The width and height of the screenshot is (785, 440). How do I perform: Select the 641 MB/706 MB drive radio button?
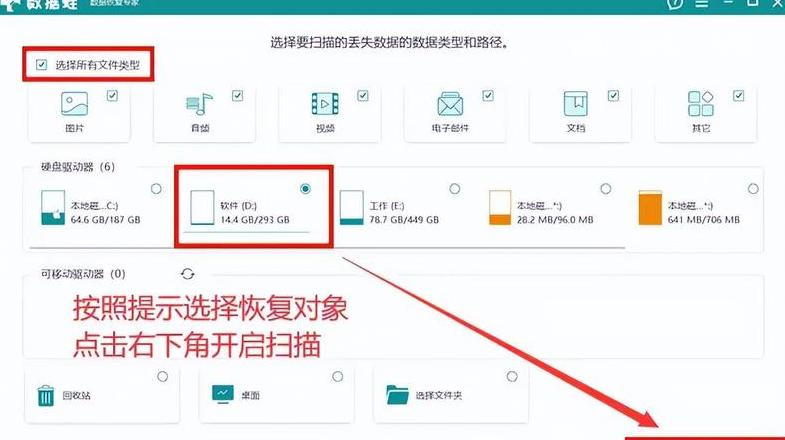tap(753, 189)
